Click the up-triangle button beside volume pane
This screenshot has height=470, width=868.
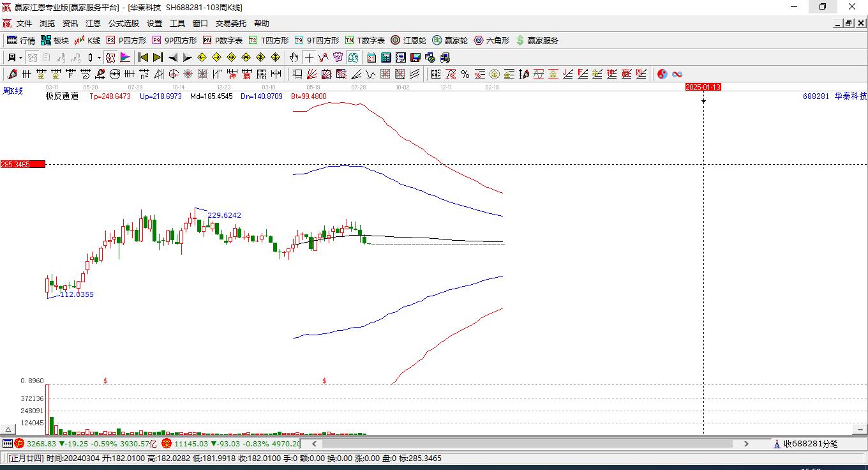(8, 430)
